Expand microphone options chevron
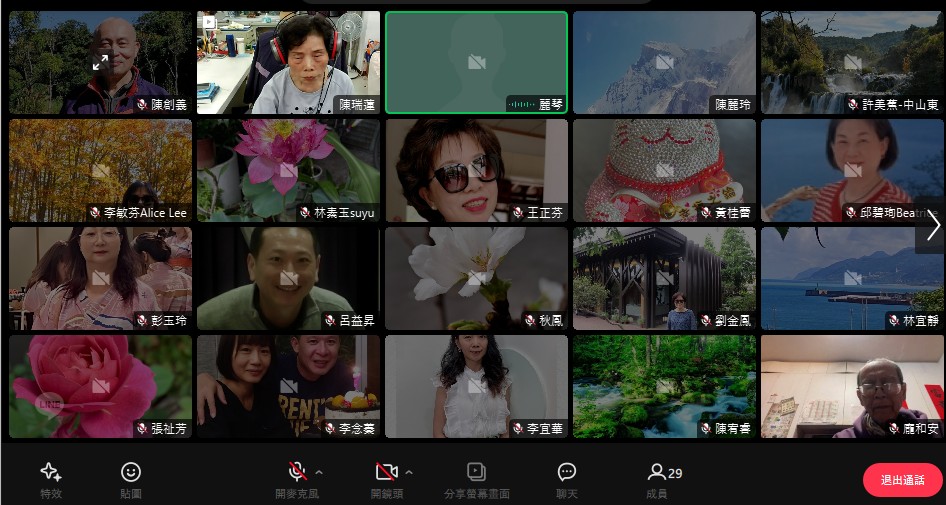The height and width of the screenshot is (505, 946). (x=319, y=471)
